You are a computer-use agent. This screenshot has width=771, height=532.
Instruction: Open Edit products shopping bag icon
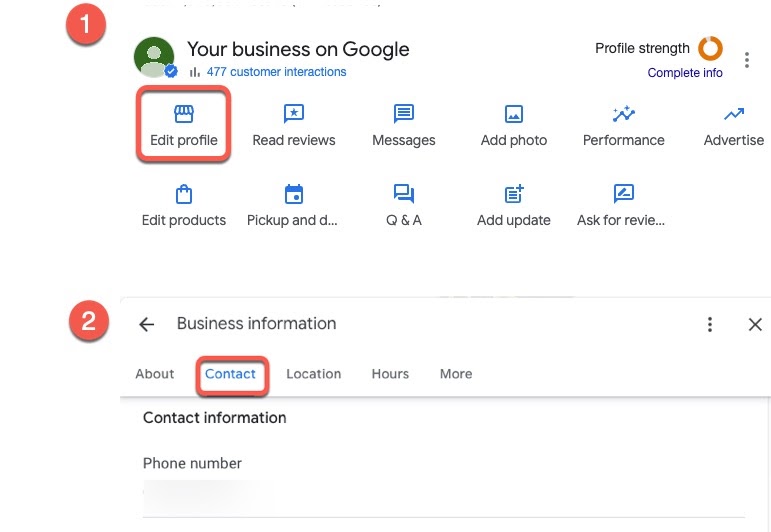184,194
